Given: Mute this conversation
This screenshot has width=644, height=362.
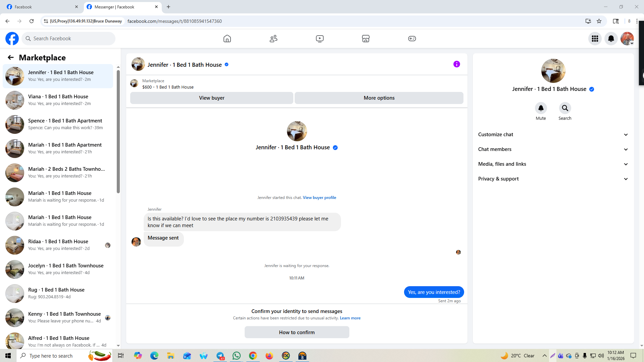Looking at the screenshot, I should (541, 108).
